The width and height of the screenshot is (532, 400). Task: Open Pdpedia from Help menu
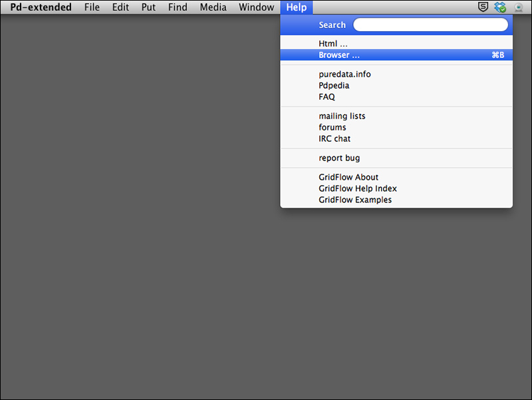click(396, 86)
